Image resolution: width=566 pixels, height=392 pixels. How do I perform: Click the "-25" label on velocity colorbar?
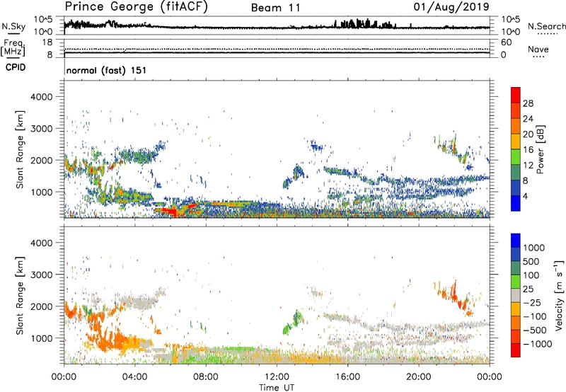(532, 303)
